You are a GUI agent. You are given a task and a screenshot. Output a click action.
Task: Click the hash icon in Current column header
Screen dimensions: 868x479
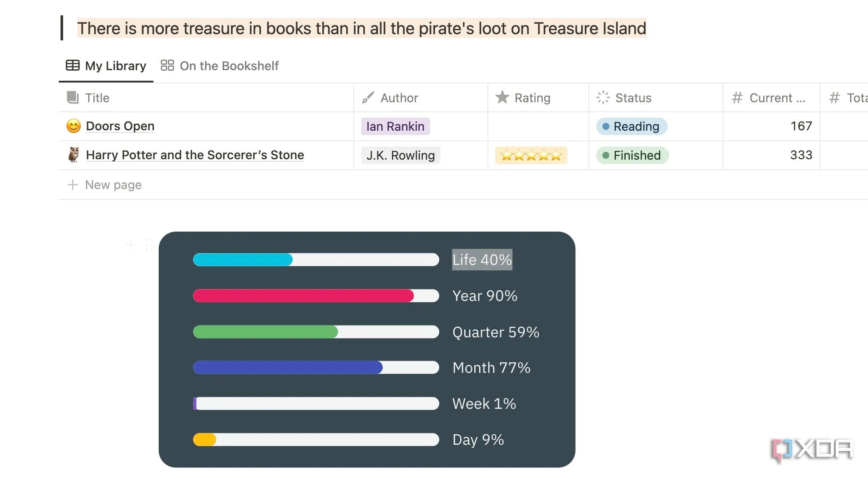click(737, 97)
